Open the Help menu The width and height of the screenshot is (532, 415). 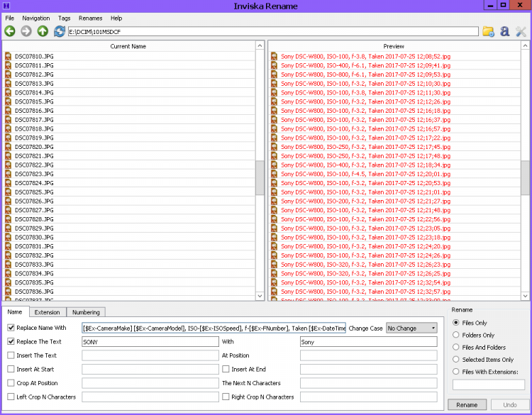(x=116, y=18)
